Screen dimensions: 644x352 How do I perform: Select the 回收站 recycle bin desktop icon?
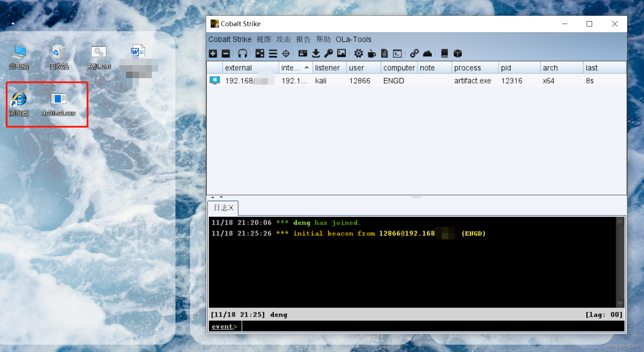pos(59,57)
